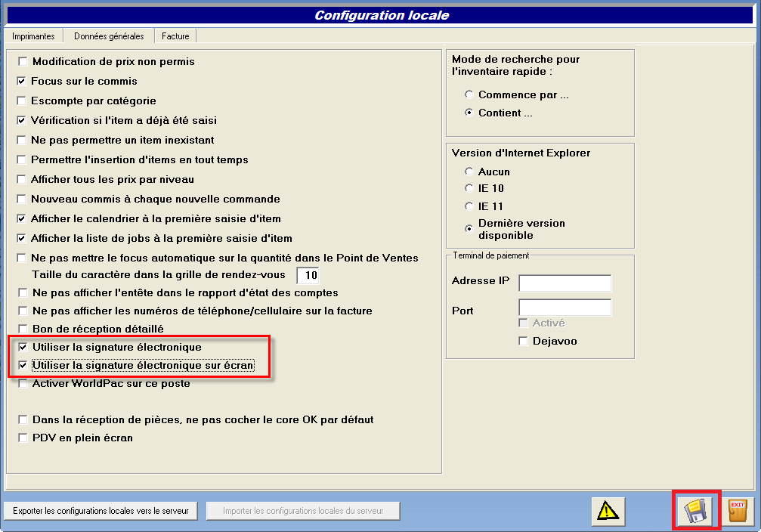761x532 pixels.
Task: Uncheck Afficher le calendrier à la première saisie
Action: point(21,218)
